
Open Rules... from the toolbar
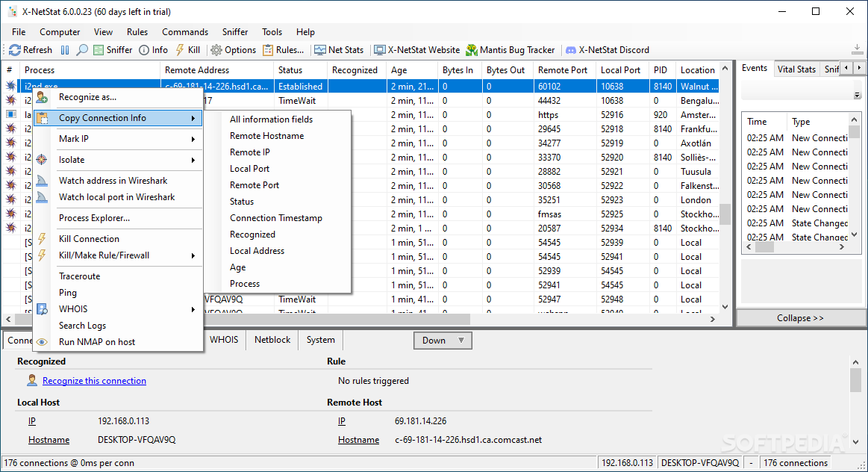click(283, 50)
